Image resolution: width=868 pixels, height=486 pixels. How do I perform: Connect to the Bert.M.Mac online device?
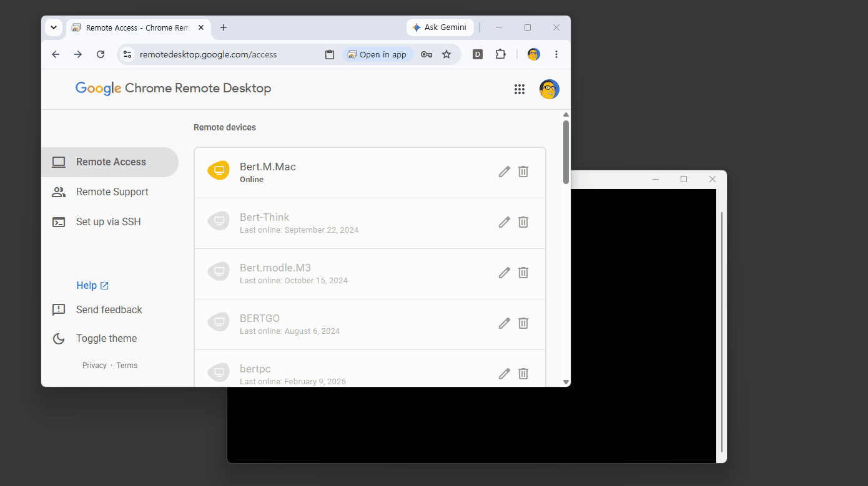350,173
